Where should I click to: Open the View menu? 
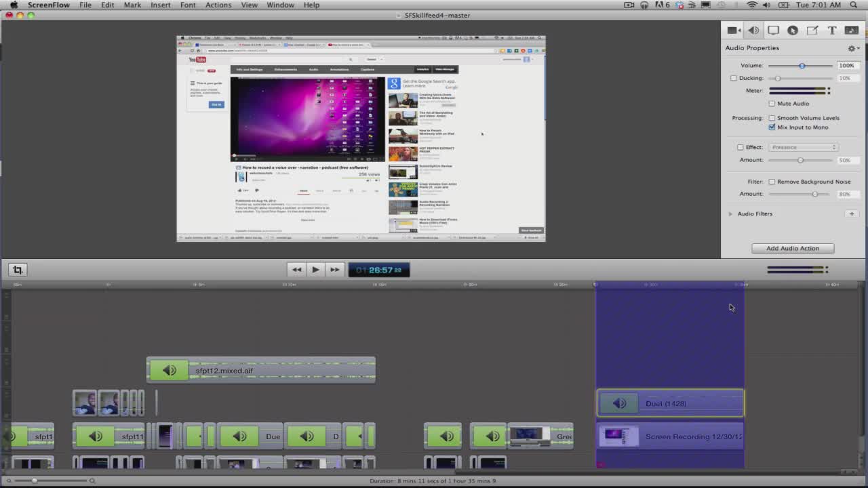250,5
